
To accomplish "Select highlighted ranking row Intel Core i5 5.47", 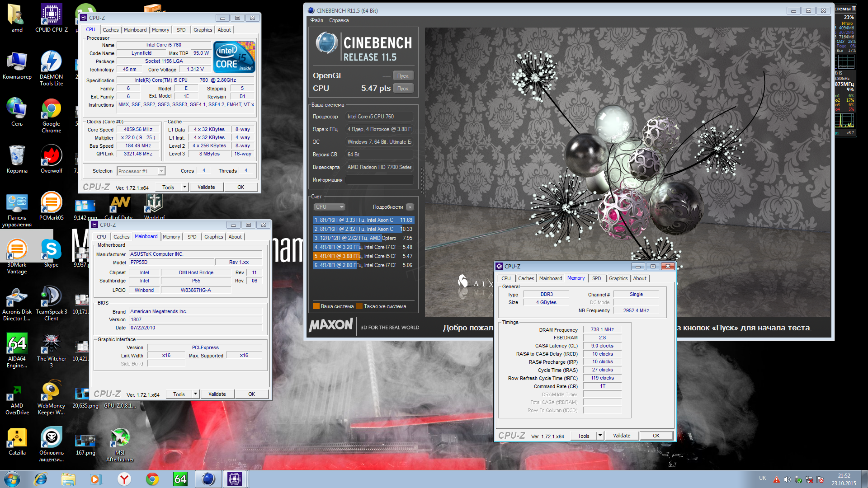I will [x=363, y=256].
